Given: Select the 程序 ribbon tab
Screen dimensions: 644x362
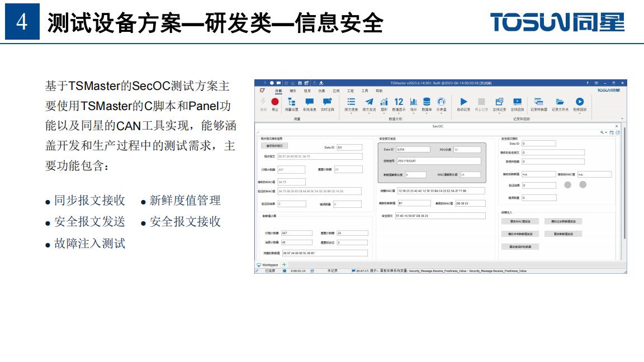Looking at the screenshot, I should 307,90.
